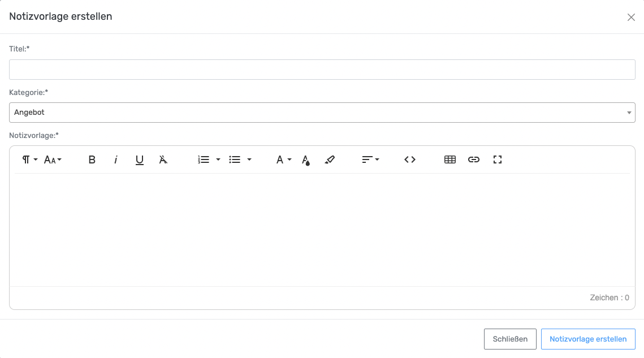The height and width of the screenshot is (358, 644).
Task: Open the text alignment dropdown
Action: pos(370,160)
